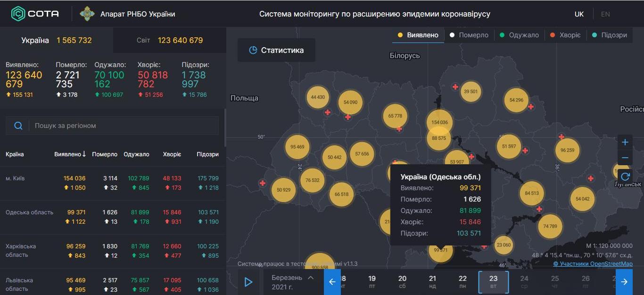Focus the Пошук за регіоном field
Screen dimensions: 644x295
coord(124,126)
